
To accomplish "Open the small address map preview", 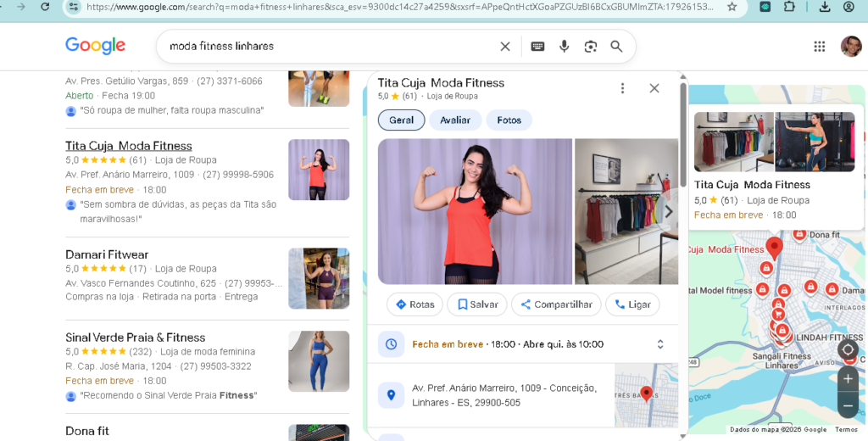I will coord(647,395).
